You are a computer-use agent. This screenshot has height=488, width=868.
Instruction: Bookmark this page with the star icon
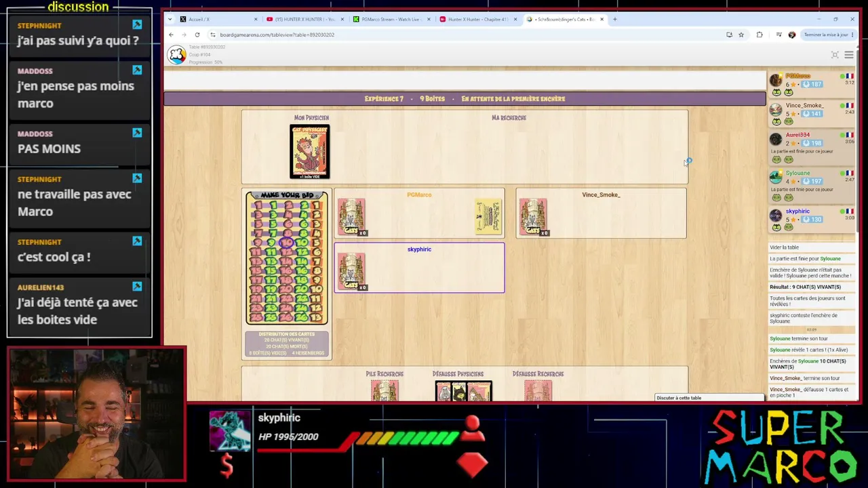(x=741, y=35)
